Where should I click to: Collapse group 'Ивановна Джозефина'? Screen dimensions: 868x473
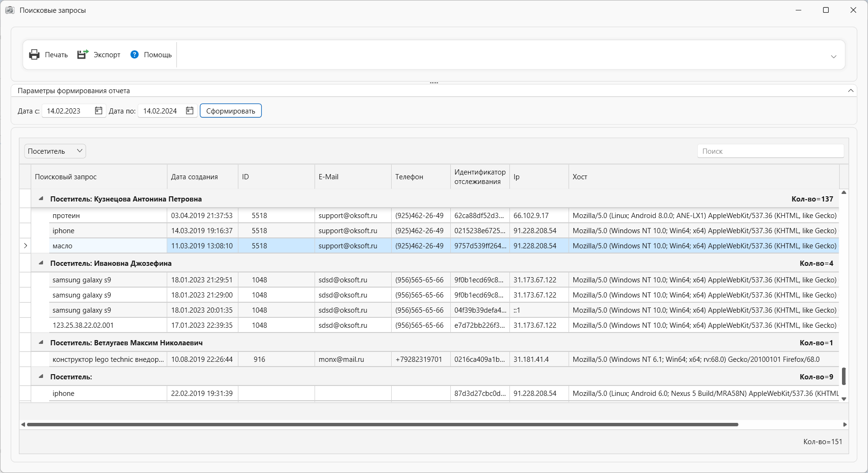[41, 263]
